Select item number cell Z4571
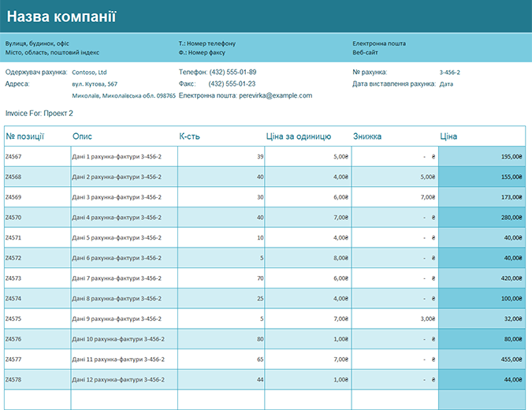Image resolution: width=532 pixels, height=410 pixels. click(x=37, y=237)
